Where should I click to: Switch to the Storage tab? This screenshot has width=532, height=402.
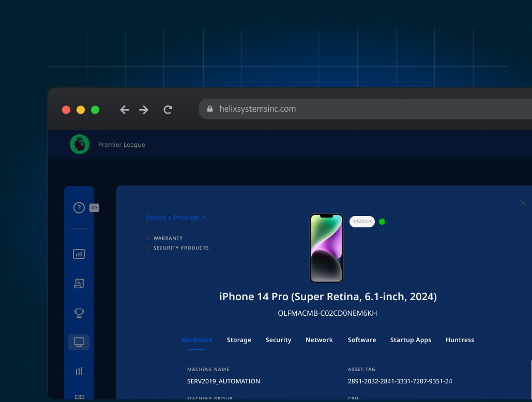tap(239, 339)
